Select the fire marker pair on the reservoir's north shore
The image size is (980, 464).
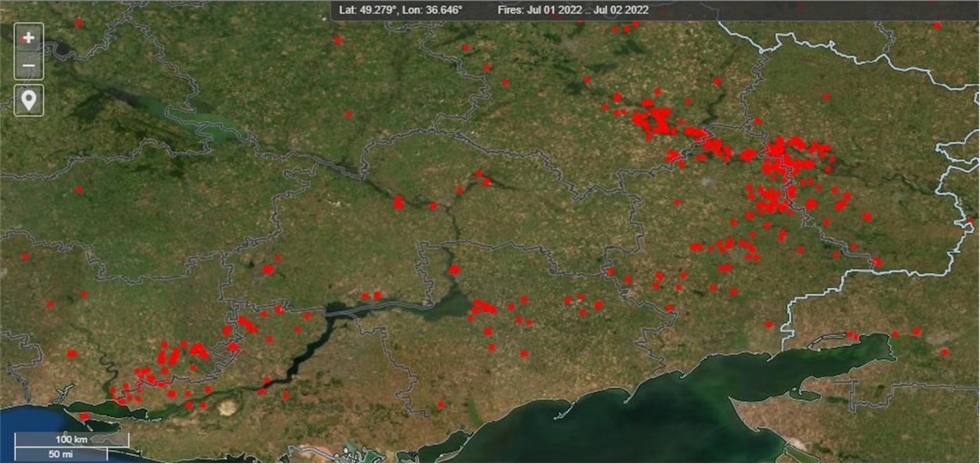[371, 295]
